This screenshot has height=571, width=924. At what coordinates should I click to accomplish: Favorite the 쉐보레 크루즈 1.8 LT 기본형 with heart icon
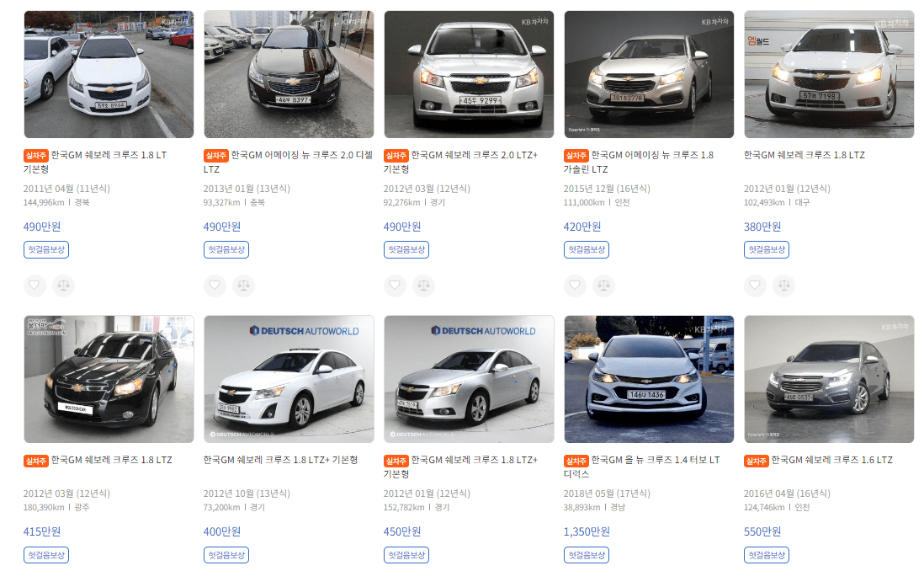(35, 285)
